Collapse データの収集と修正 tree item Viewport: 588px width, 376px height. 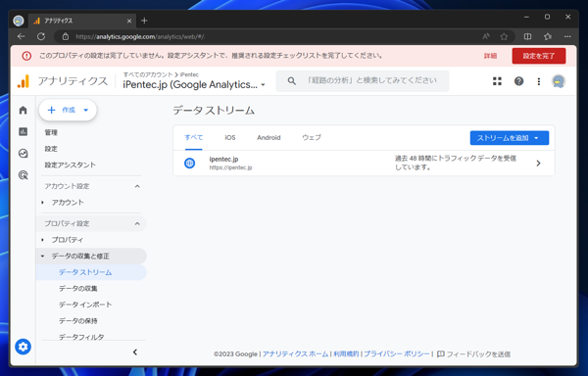(x=42, y=257)
